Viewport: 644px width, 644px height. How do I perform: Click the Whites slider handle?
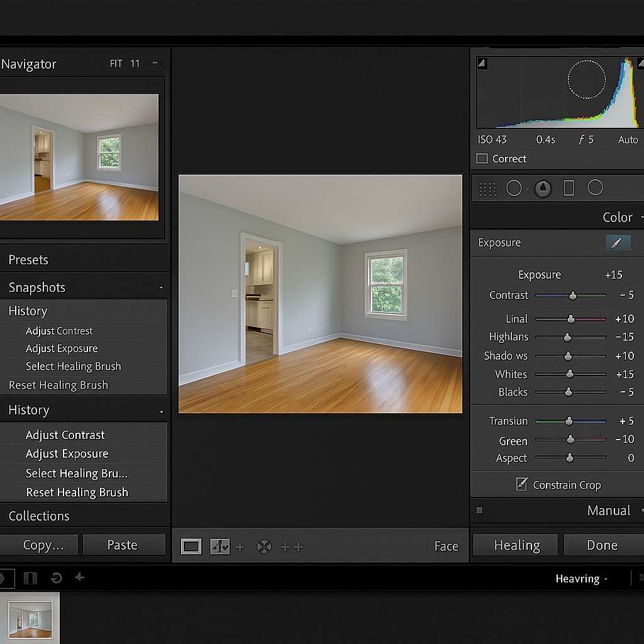tap(570, 374)
